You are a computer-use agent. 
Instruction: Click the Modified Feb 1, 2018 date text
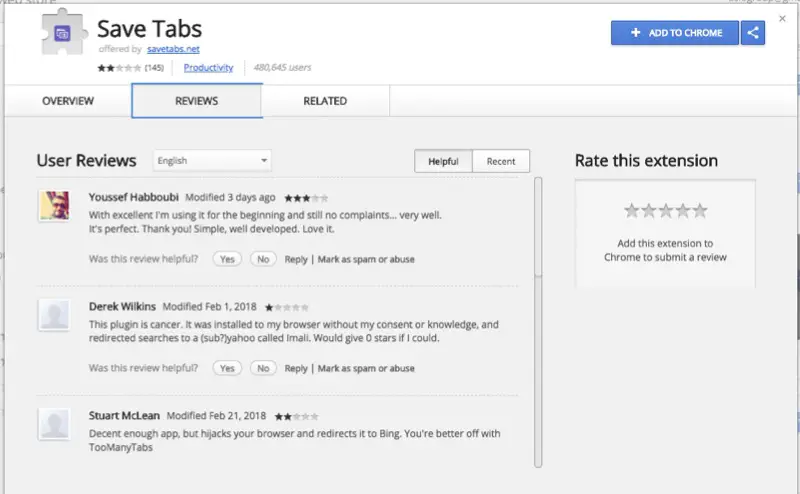click(209, 306)
